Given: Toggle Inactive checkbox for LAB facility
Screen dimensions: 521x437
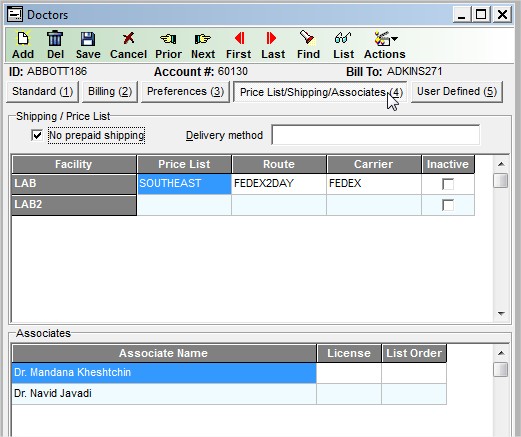Looking at the screenshot, I should (x=448, y=184).
